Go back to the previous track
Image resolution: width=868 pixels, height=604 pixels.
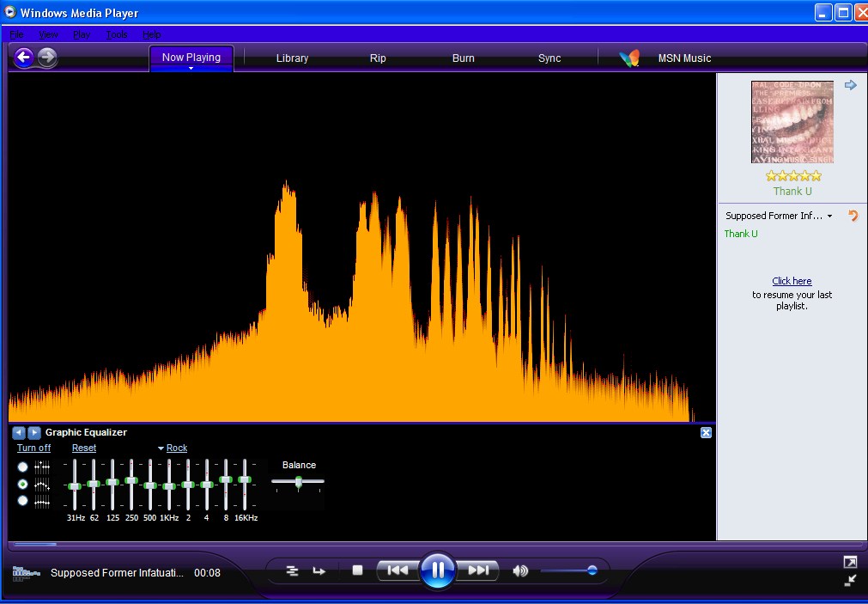[x=398, y=570]
